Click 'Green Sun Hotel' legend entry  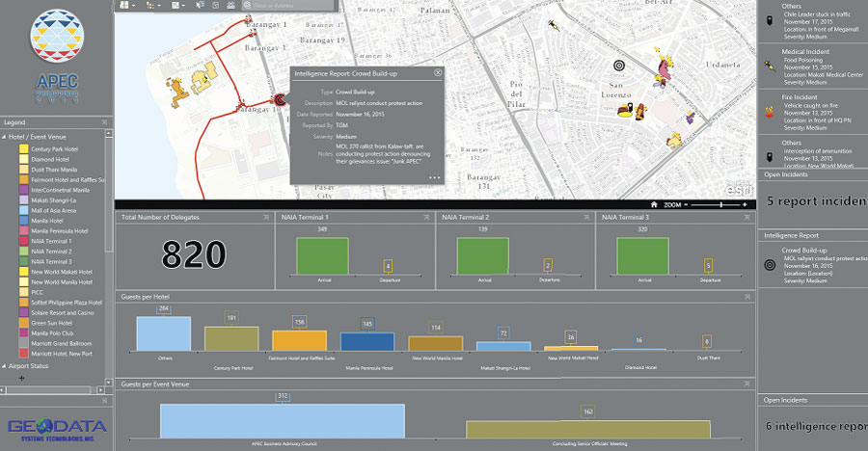(x=51, y=323)
